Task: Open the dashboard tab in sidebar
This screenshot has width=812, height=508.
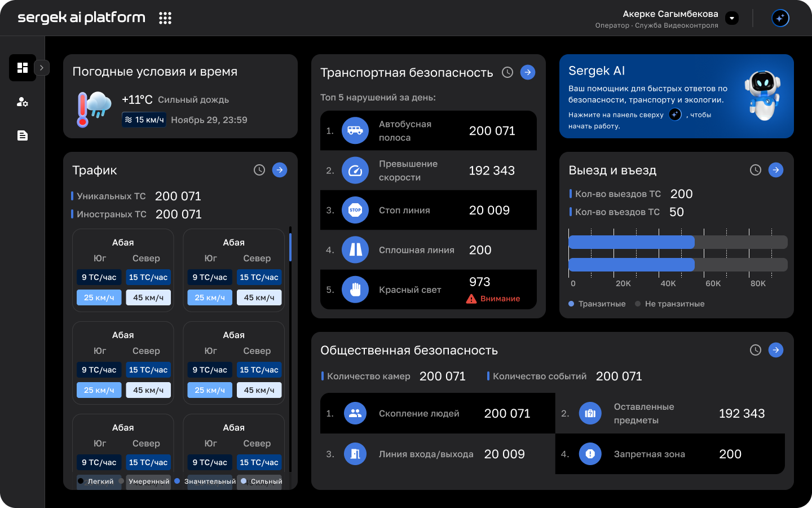Action: pyautogui.click(x=23, y=68)
